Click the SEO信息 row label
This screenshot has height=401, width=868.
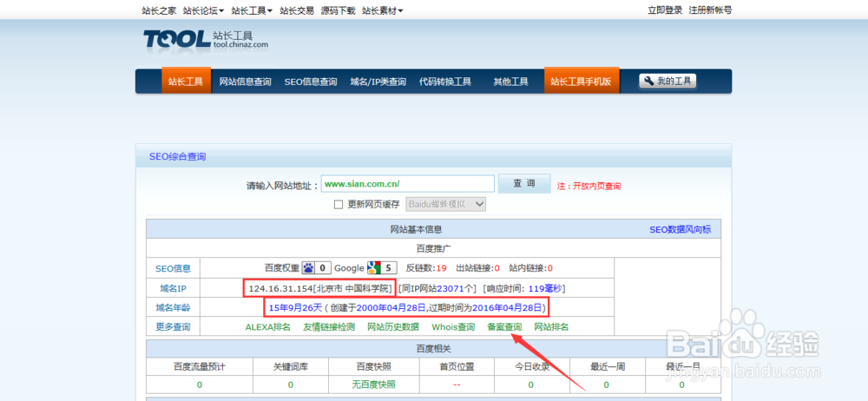[x=173, y=268]
